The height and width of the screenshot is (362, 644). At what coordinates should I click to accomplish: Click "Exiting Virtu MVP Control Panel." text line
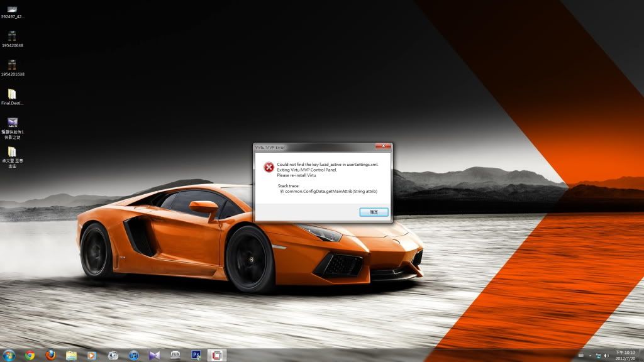coord(307,170)
